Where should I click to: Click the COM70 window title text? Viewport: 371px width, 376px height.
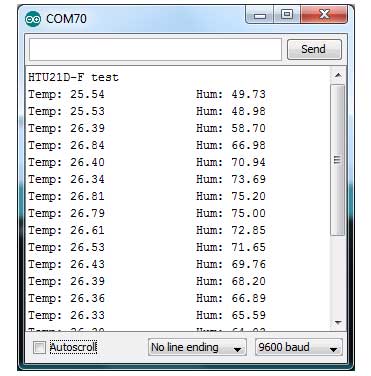pyautogui.click(x=66, y=19)
